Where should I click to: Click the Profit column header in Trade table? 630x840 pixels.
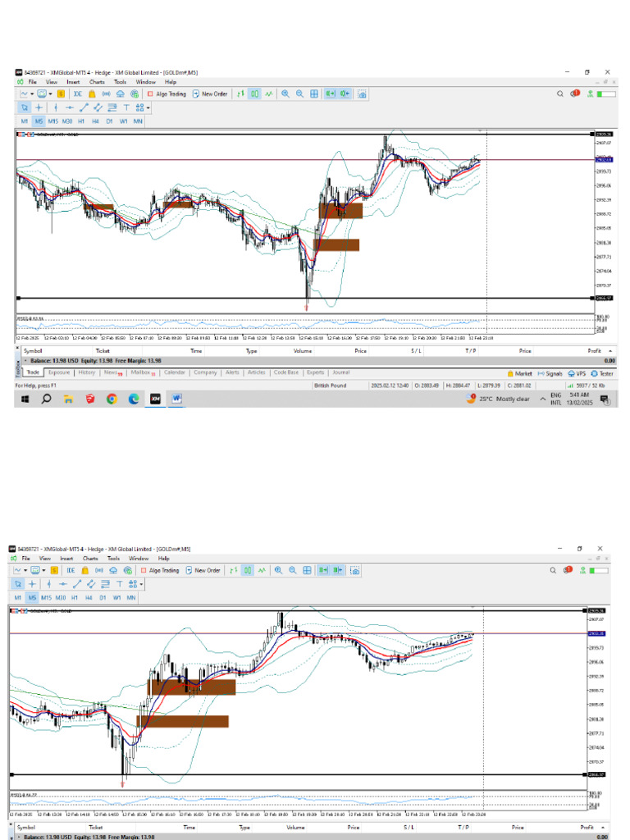pyautogui.click(x=594, y=351)
